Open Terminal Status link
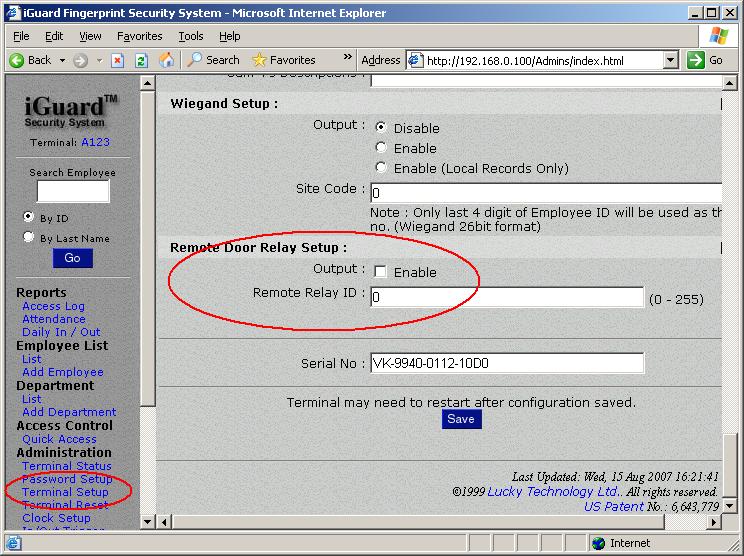This screenshot has height=556, width=744. point(66,466)
